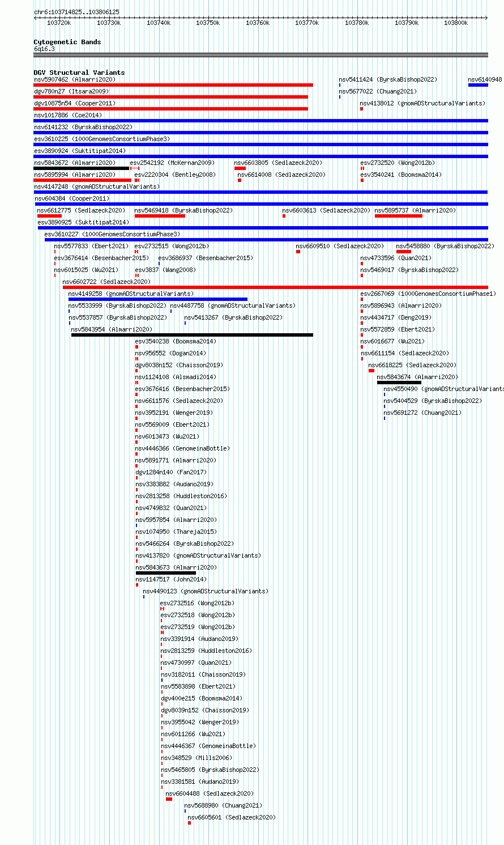Open nsv6603613 (Sedlazeck2020) variant

[x=326, y=211]
